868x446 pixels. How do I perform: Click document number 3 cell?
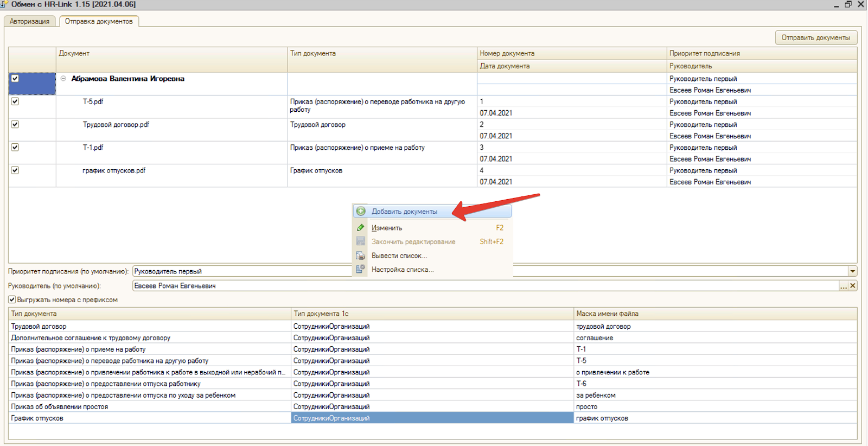572,147
